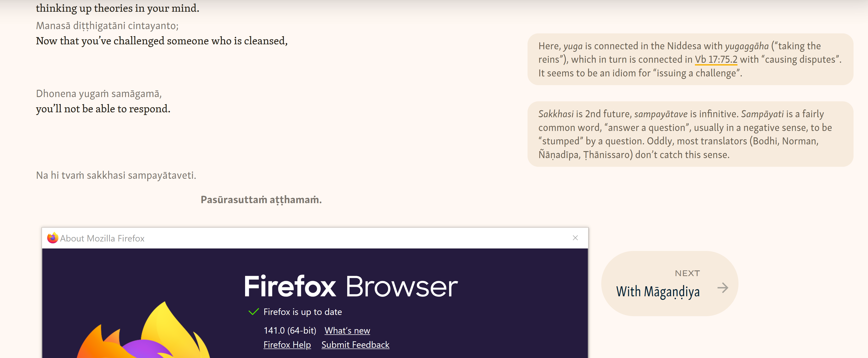Click the Pali line 'Dhonena yugaṁ samāgamā'
The image size is (868, 358).
pyautogui.click(x=99, y=94)
